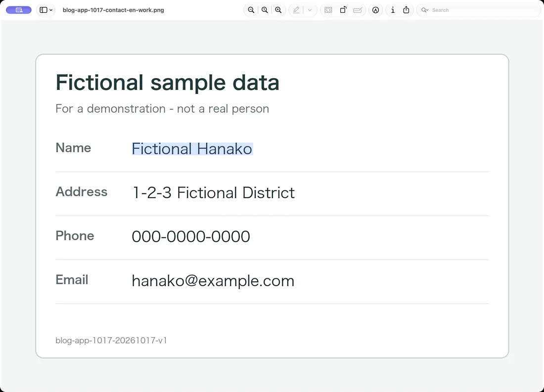
Task: Zoom out of the image
Action: 251,10
